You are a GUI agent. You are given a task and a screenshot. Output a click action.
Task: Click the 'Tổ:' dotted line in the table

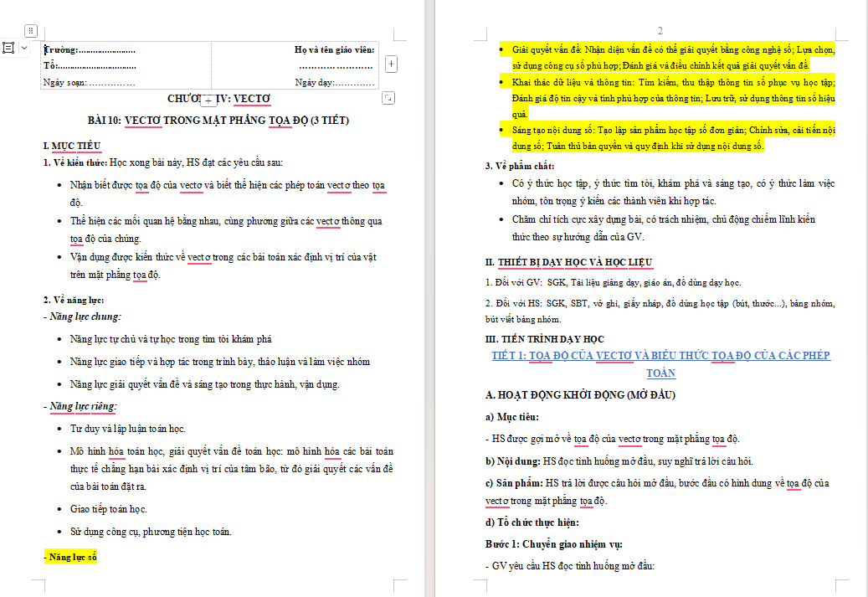click(x=97, y=66)
